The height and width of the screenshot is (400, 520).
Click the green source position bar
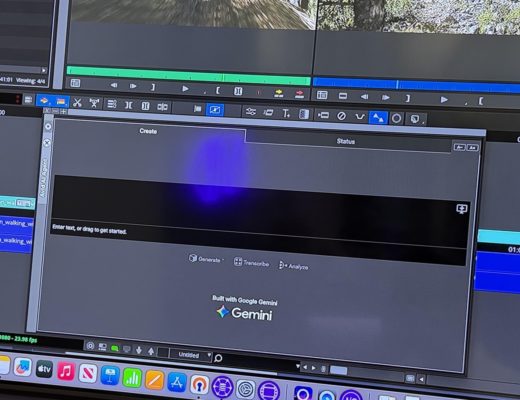pyautogui.click(x=188, y=75)
